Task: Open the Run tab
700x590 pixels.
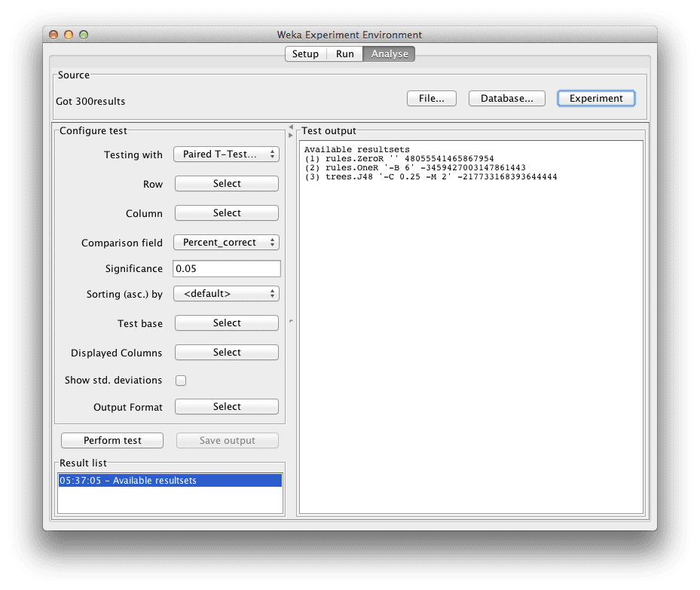Action: point(344,54)
